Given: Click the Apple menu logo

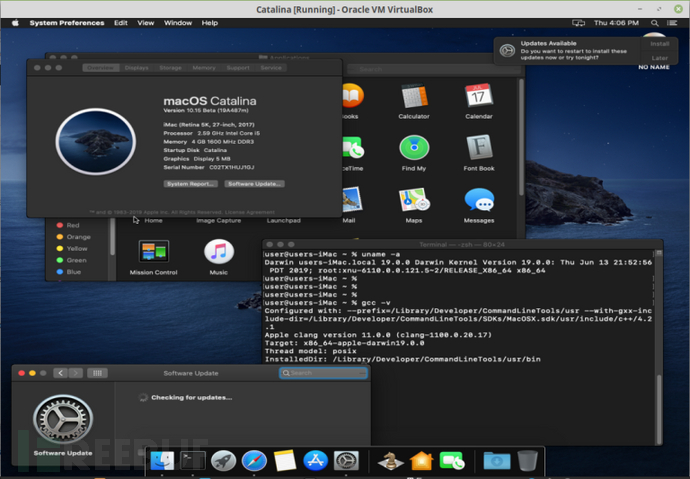Looking at the screenshot, I should tap(15, 23).
